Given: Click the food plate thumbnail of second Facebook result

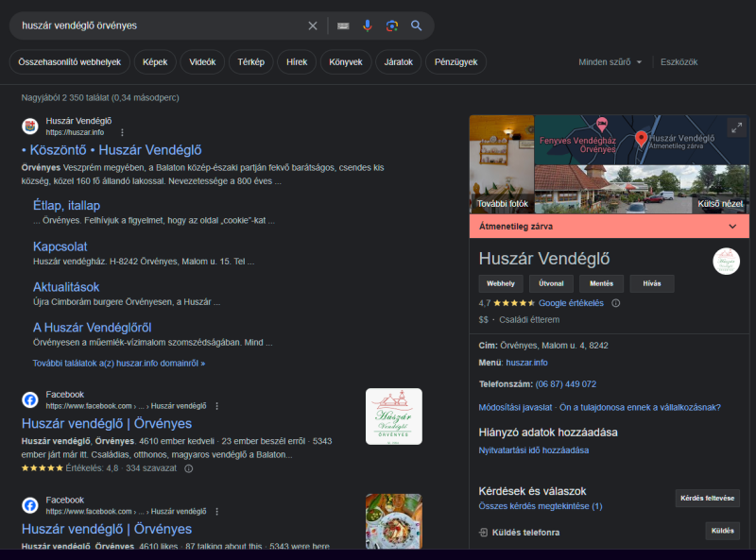Looking at the screenshot, I should [x=394, y=521].
